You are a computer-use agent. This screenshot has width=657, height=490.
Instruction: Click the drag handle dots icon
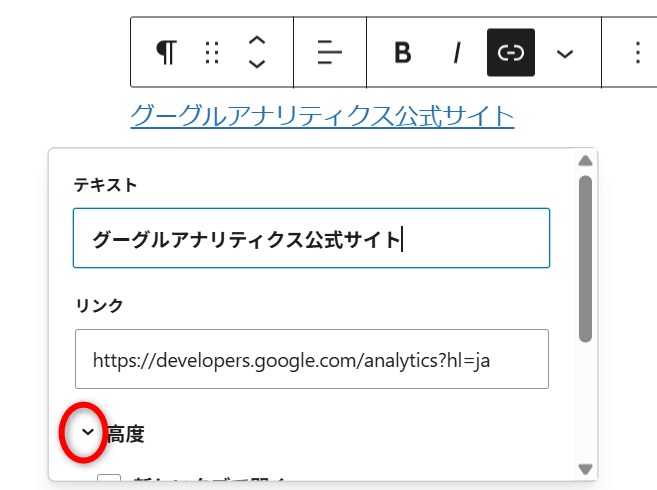coord(212,52)
